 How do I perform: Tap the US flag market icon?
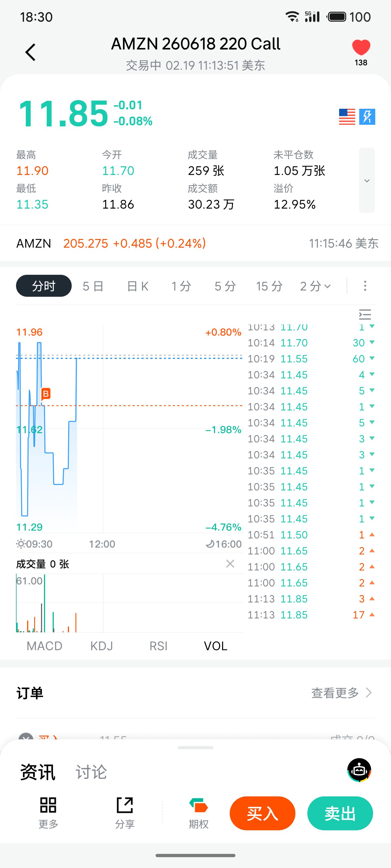(x=347, y=117)
